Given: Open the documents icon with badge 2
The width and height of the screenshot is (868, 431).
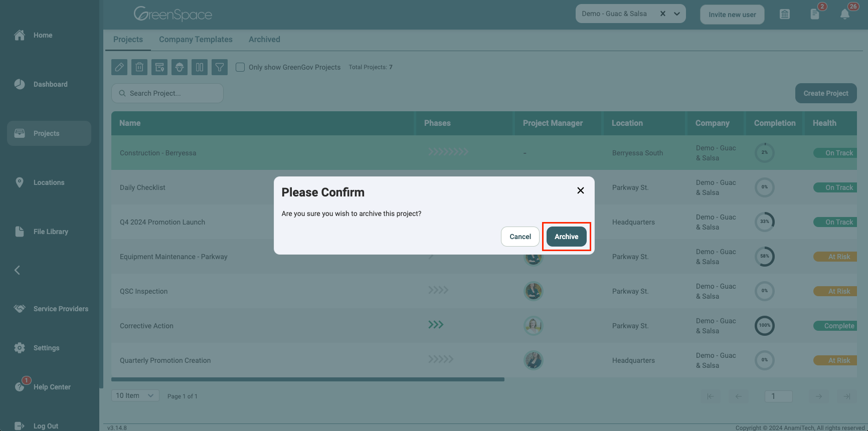Looking at the screenshot, I should [815, 14].
